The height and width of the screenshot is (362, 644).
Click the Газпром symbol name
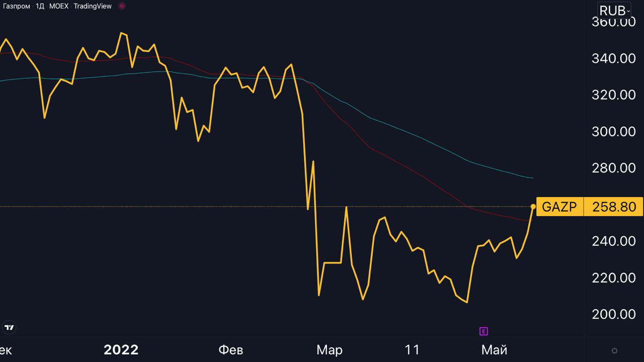click(x=17, y=6)
